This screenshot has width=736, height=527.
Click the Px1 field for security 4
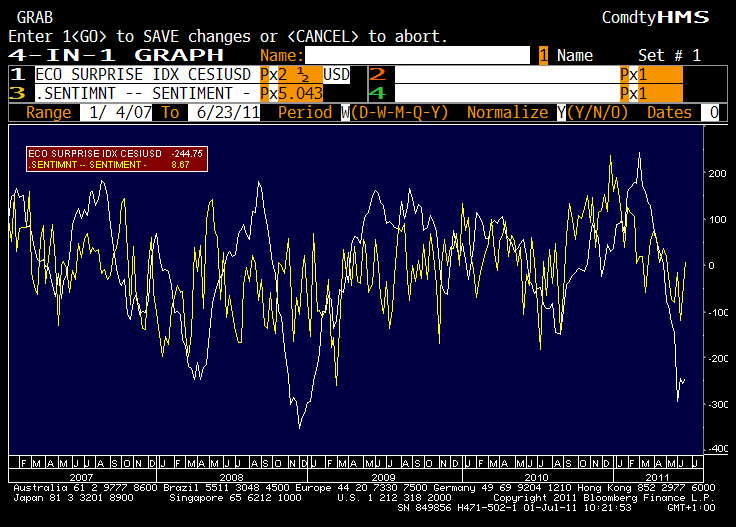650,93
